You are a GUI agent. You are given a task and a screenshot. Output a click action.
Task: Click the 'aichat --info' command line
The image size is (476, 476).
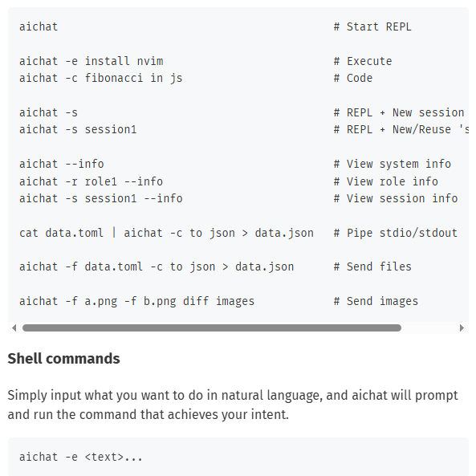pos(62,165)
